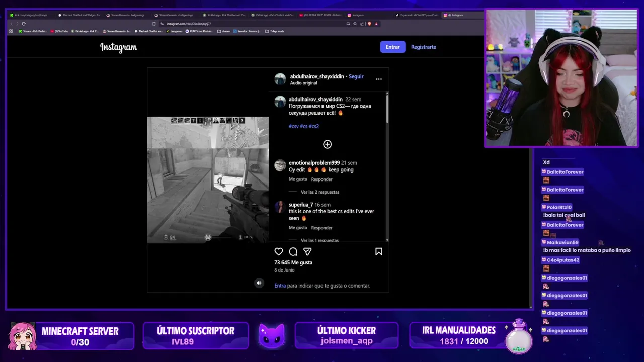This screenshot has height=362, width=644.
Task: Click the Minecraft Server 0/30 widget
Action: tap(70, 336)
